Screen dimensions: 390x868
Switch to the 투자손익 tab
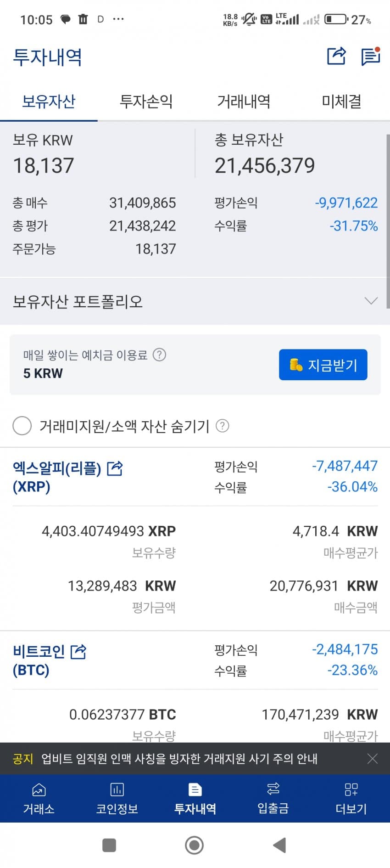[x=146, y=101]
